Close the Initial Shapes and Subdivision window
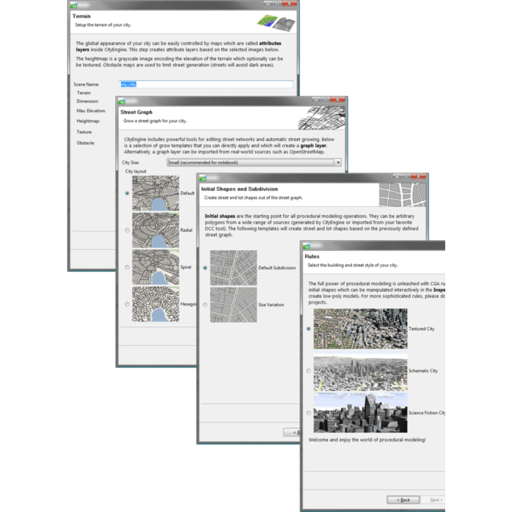Image resolution: width=512 pixels, height=512 pixels. (419, 176)
